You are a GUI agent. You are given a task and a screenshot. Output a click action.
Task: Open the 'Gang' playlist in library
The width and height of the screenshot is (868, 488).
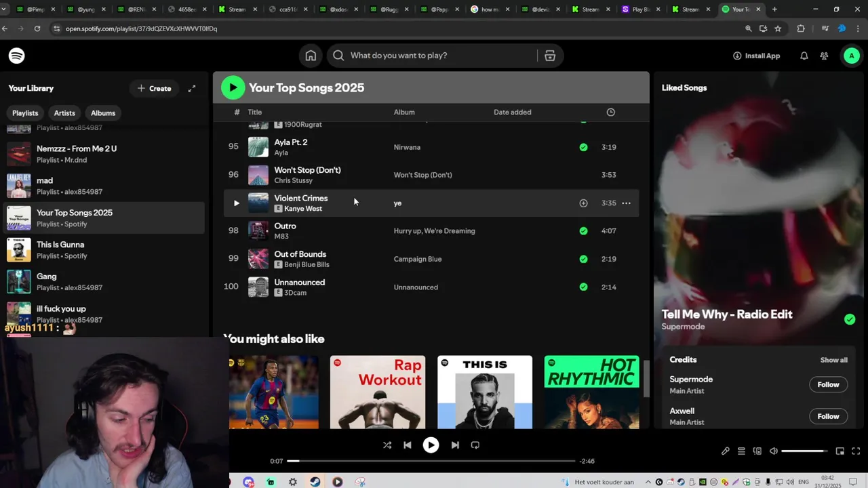point(104,282)
